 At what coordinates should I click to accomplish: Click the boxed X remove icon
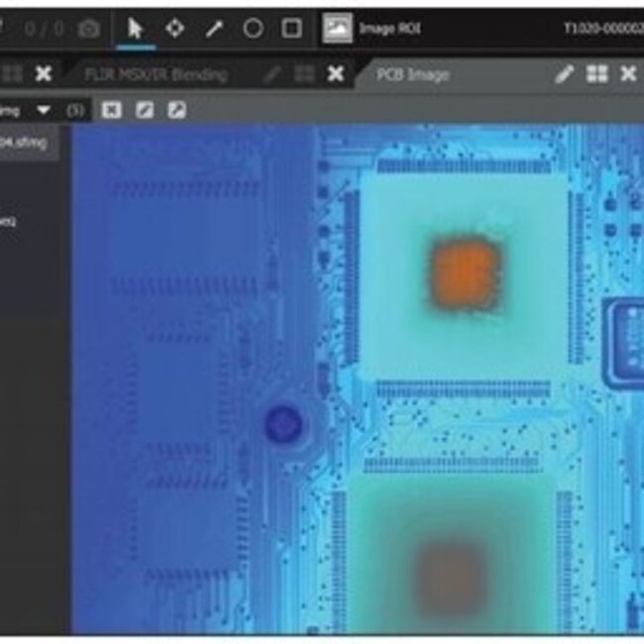point(112,110)
